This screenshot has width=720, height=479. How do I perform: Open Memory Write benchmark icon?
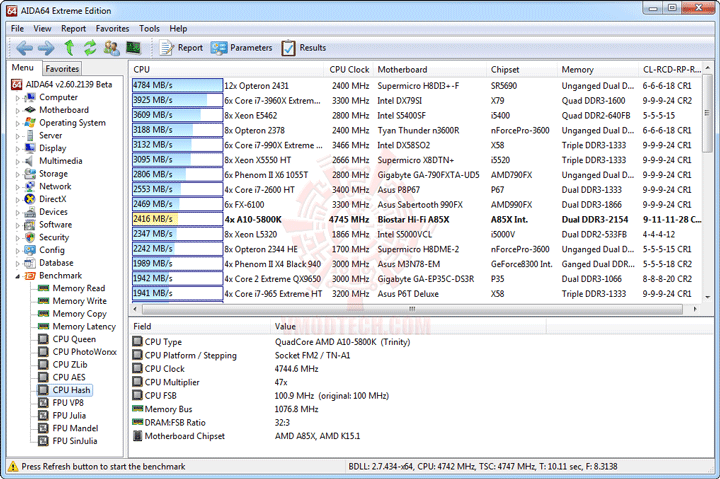click(44, 301)
